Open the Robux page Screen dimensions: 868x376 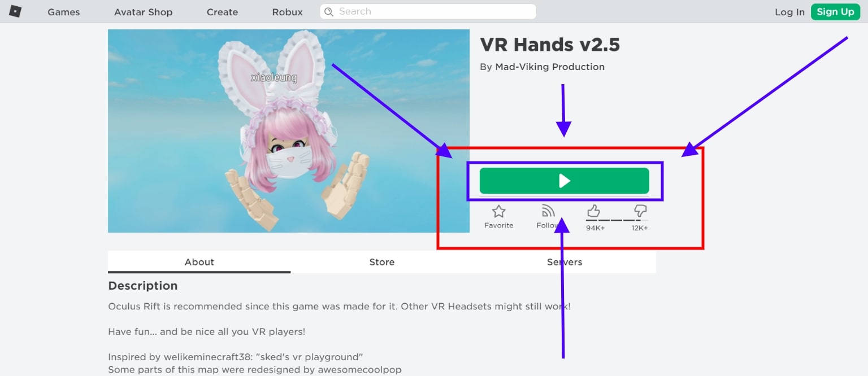[287, 12]
